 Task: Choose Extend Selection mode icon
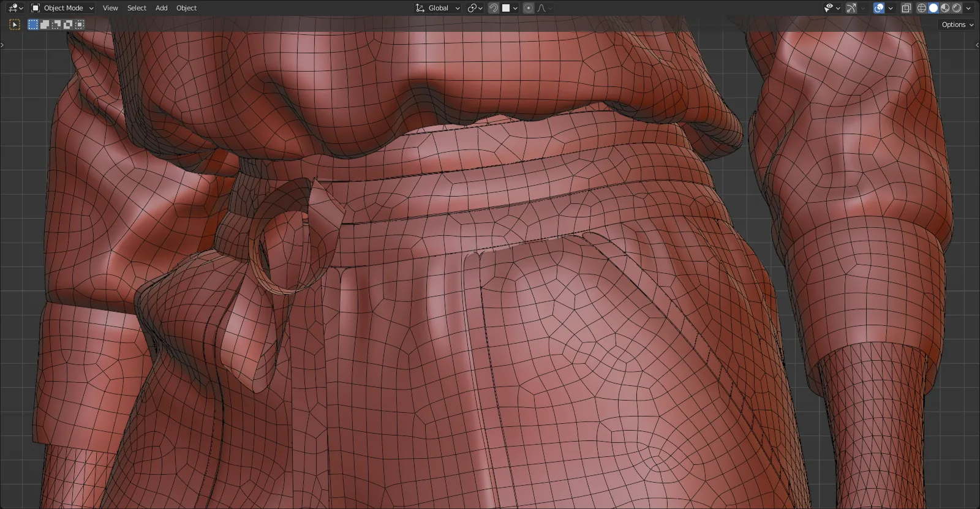click(x=45, y=25)
